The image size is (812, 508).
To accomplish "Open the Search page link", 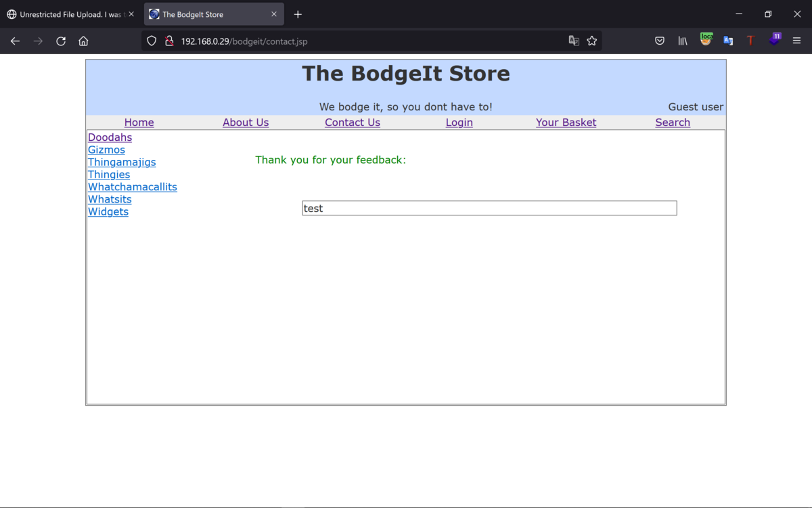I will (673, 123).
